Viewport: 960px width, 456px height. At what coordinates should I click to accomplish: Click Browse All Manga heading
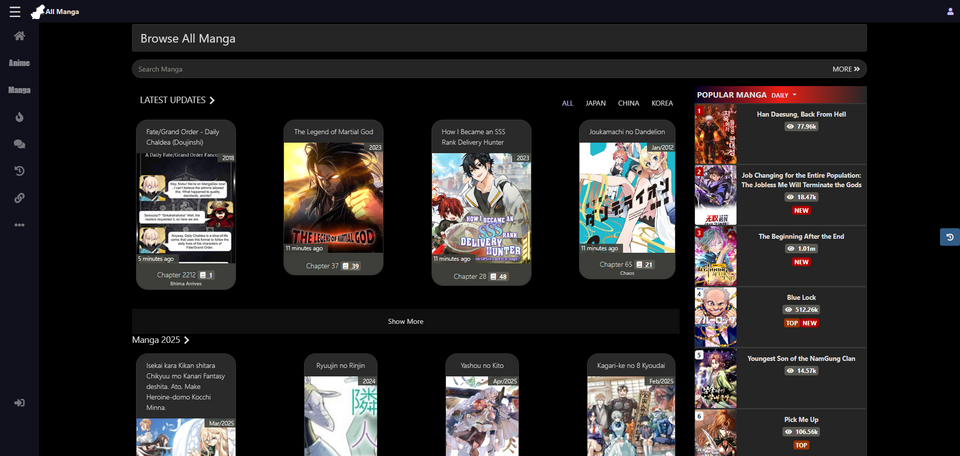click(187, 38)
